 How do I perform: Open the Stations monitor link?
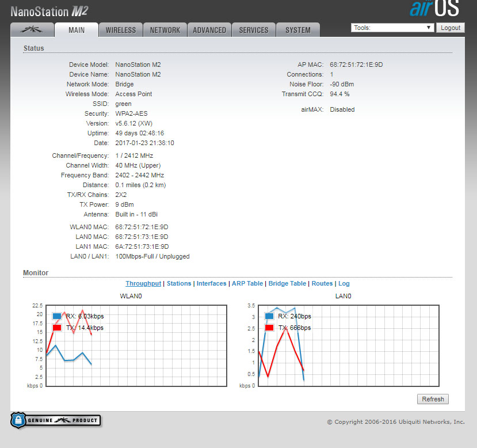pyautogui.click(x=179, y=283)
